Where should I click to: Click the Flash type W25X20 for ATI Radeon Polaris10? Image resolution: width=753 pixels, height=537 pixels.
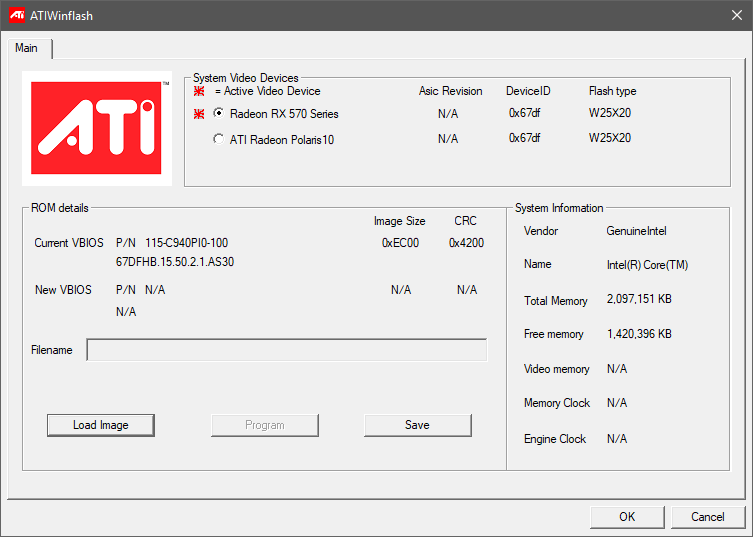610,138
